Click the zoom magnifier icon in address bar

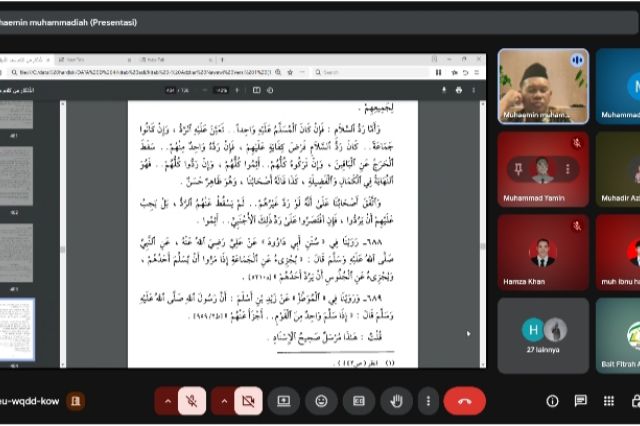(278, 72)
